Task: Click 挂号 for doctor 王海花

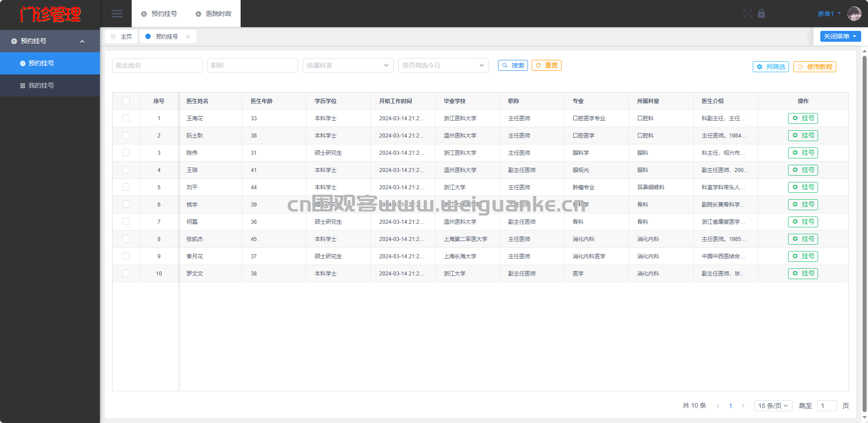Action: pyautogui.click(x=803, y=118)
